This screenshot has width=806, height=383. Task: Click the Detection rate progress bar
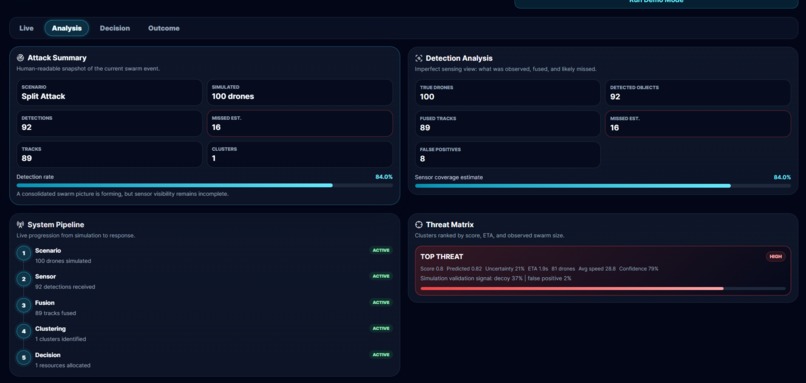pyautogui.click(x=205, y=186)
